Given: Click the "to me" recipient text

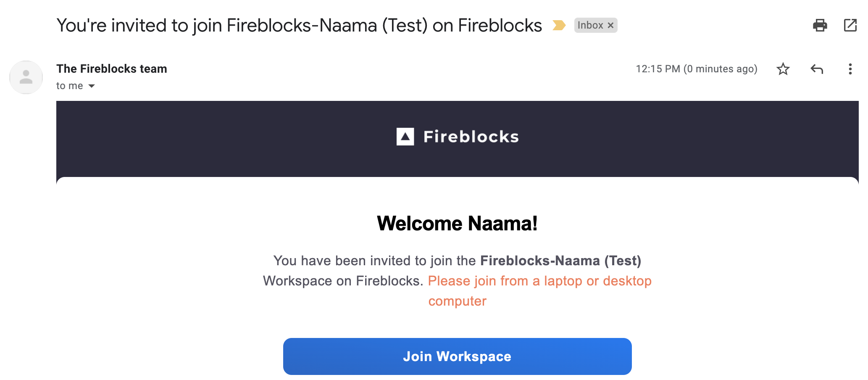Looking at the screenshot, I should click(x=70, y=86).
